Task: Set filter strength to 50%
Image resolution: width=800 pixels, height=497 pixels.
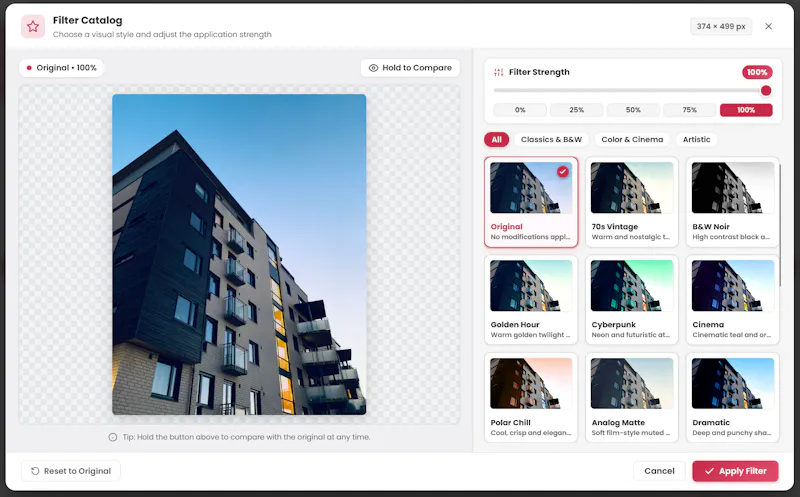Action: point(633,110)
